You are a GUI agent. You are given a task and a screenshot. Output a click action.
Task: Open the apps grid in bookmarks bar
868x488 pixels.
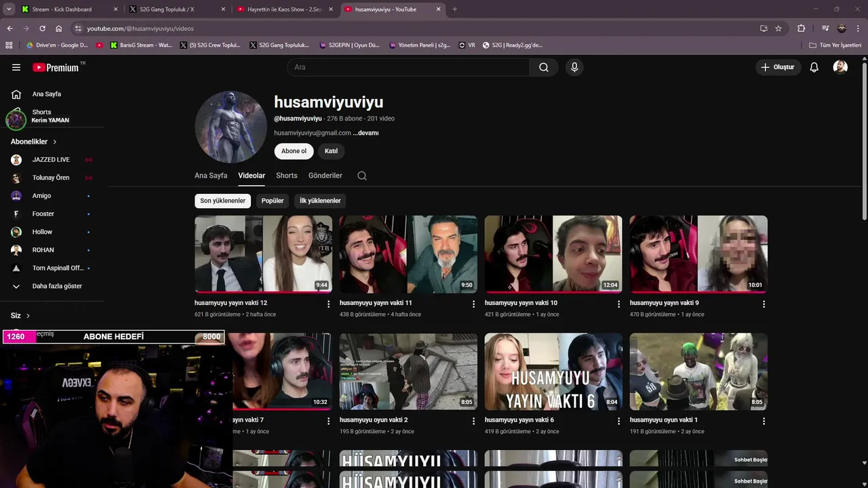tap(9, 45)
